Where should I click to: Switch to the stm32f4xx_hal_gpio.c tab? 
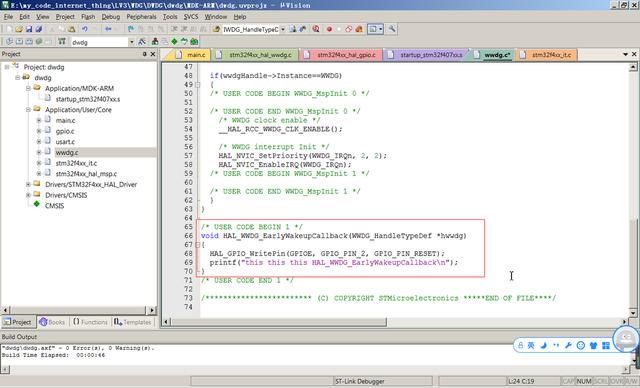coord(341,55)
